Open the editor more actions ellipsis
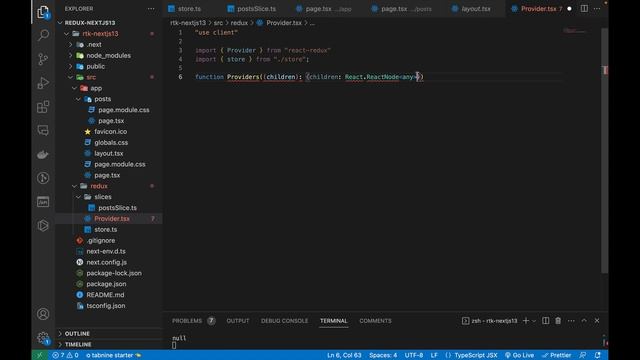Viewport: 640px width, 360px height. [x=597, y=9]
